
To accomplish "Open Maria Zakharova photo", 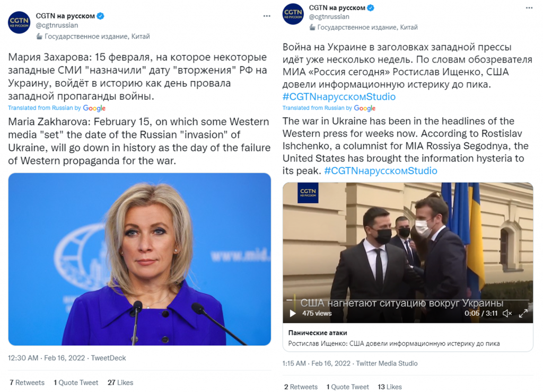I will click(x=139, y=259).
